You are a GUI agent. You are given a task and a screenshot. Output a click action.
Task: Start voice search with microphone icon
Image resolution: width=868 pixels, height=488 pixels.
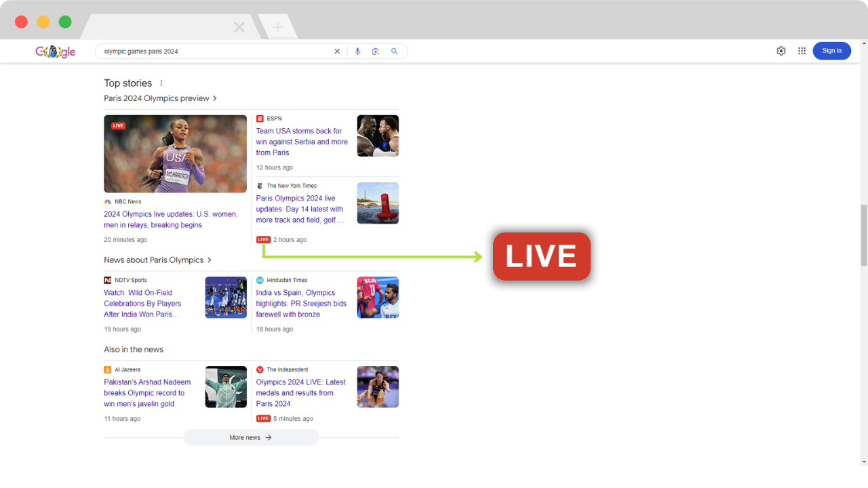coord(357,52)
